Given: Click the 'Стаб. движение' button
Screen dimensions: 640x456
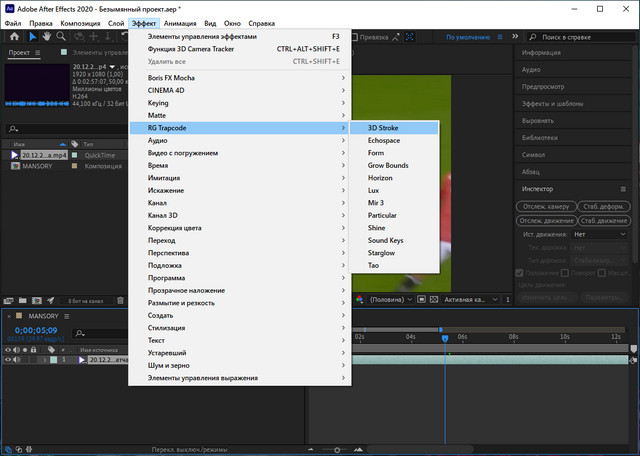Looking at the screenshot, I should point(603,220).
